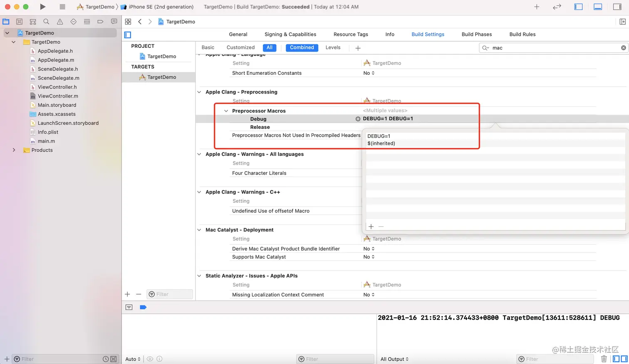Viewport: 629px width, 364px height.
Task: Select the TargetDemo project under PROJECT
Action: tap(158, 57)
